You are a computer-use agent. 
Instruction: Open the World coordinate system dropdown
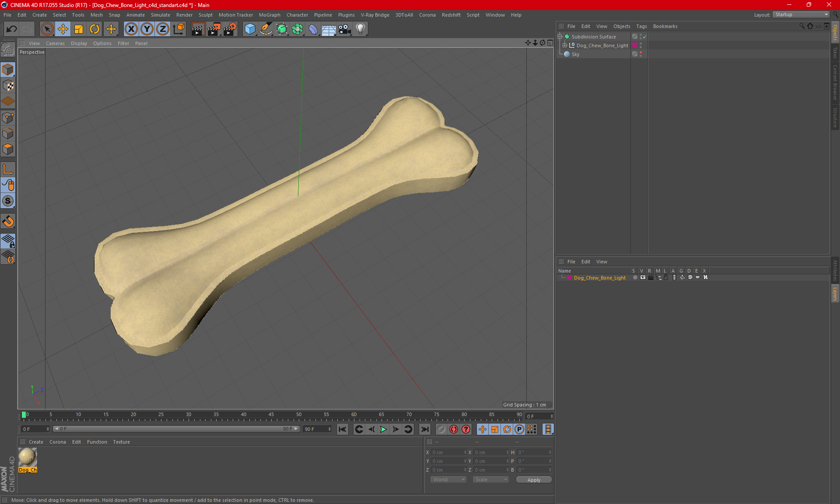pyautogui.click(x=448, y=479)
